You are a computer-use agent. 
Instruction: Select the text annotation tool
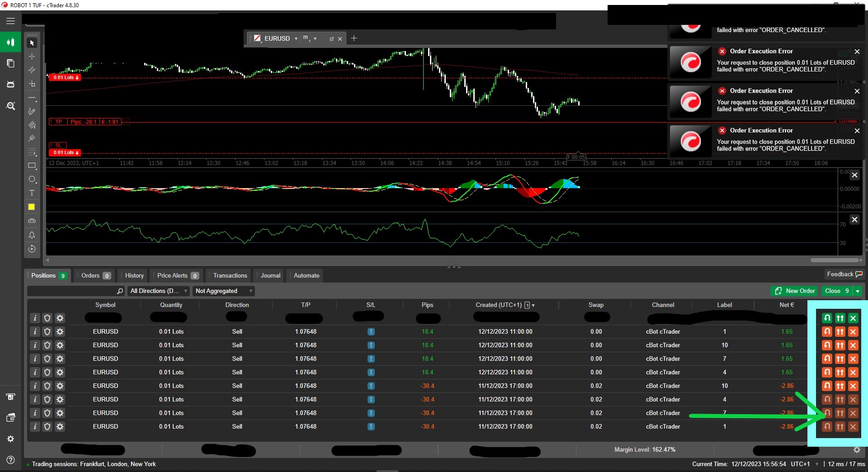click(32, 193)
